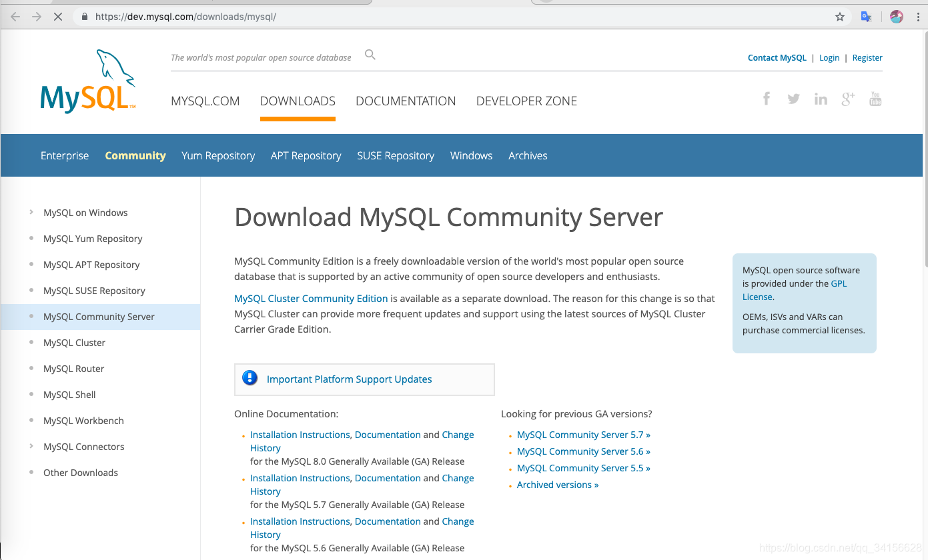Click the browser back arrow
The height and width of the screenshot is (560, 928).
(15, 17)
